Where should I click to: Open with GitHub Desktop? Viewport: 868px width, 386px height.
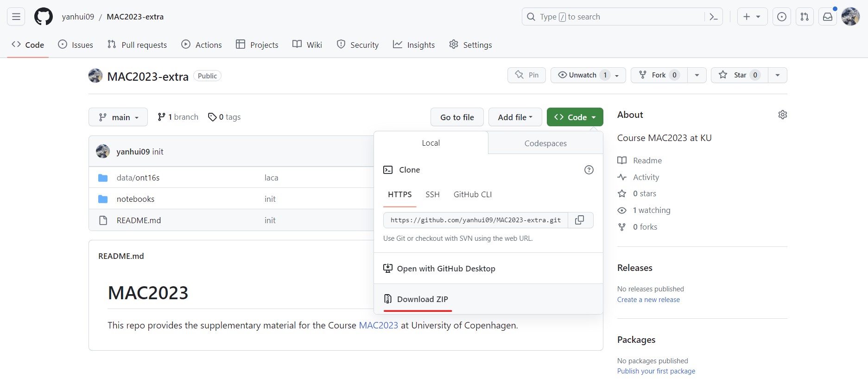(488, 268)
